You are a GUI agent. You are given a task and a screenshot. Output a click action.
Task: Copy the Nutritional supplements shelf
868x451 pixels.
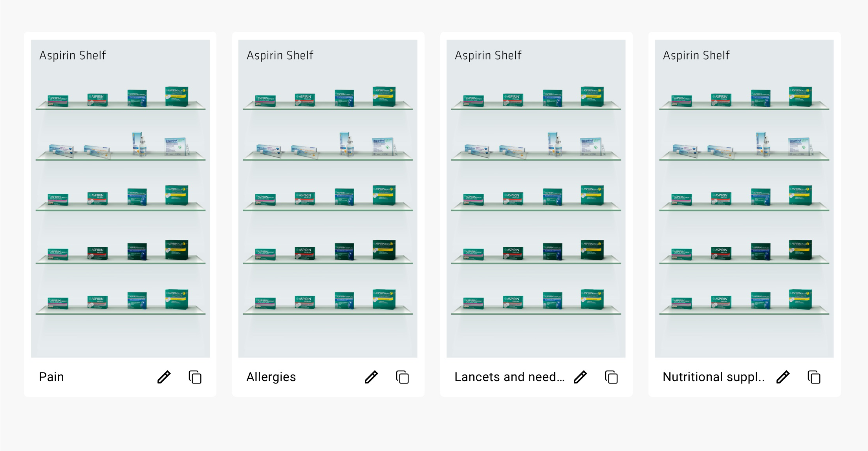click(814, 377)
